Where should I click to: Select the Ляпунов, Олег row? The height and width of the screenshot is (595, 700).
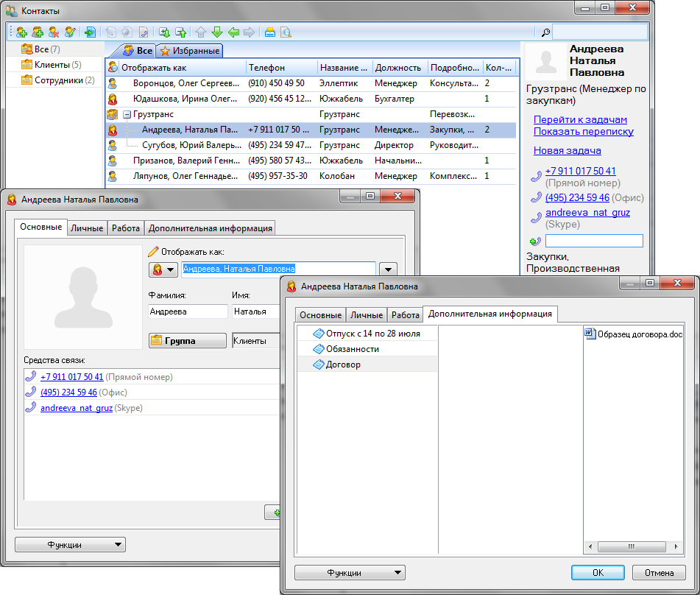tap(311, 176)
